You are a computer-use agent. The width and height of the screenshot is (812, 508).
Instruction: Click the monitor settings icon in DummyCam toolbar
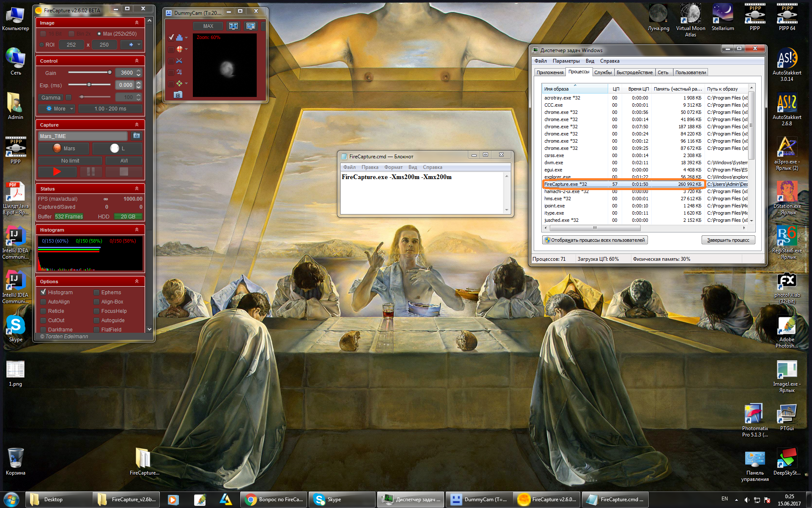pos(251,26)
